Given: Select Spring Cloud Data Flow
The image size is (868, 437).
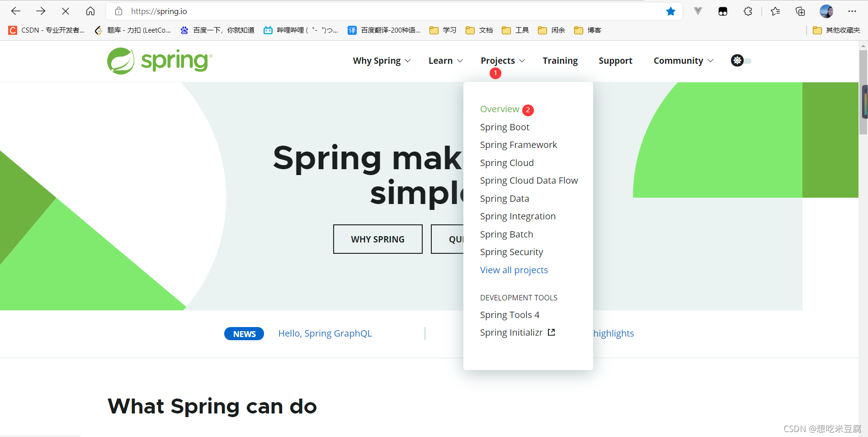Looking at the screenshot, I should [x=529, y=180].
